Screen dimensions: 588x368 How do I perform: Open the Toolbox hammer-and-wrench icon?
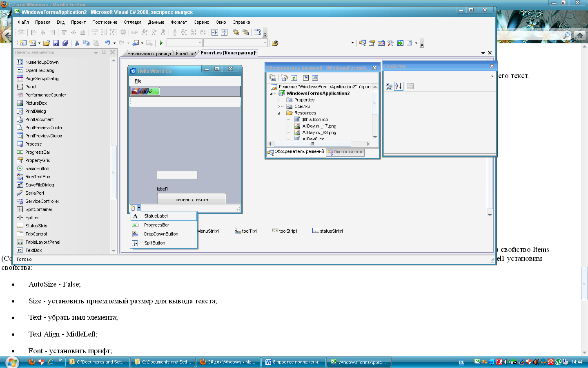tap(391, 43)
